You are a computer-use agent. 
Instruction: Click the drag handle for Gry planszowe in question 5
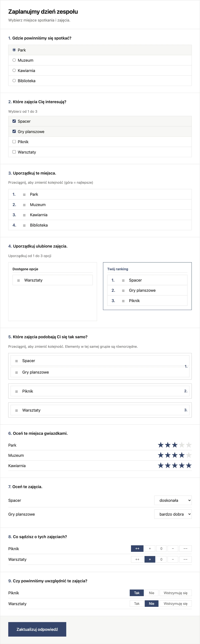pyautogui.click(x=16, y=372)
